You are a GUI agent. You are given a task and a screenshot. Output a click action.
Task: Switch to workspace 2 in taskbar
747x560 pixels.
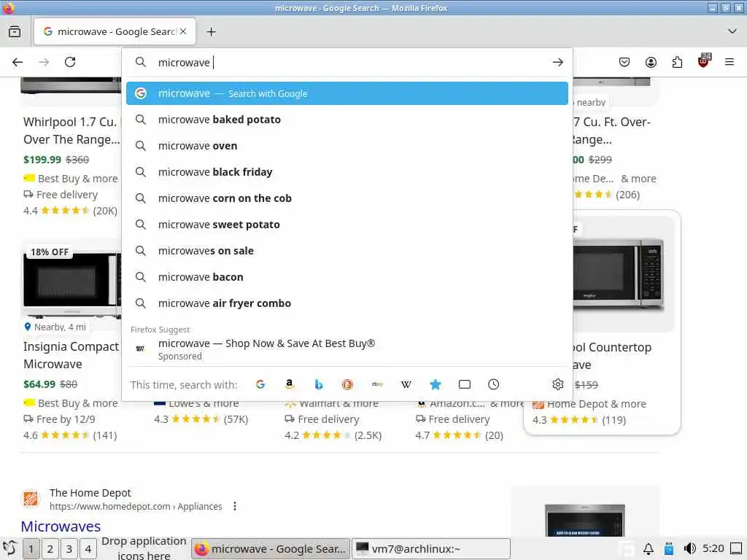point(50,549)
